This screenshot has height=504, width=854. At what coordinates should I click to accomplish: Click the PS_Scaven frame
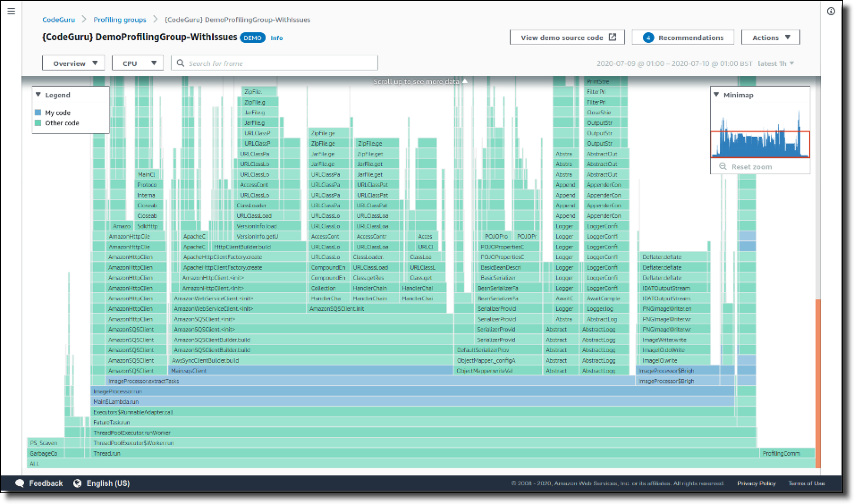point(46,443)
